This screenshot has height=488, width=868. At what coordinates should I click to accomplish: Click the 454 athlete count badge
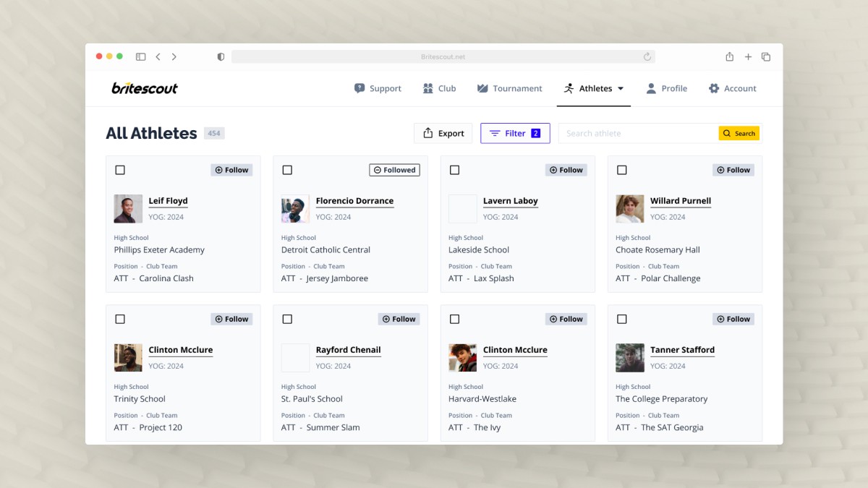pyautogui.click(x=213, y=133)
